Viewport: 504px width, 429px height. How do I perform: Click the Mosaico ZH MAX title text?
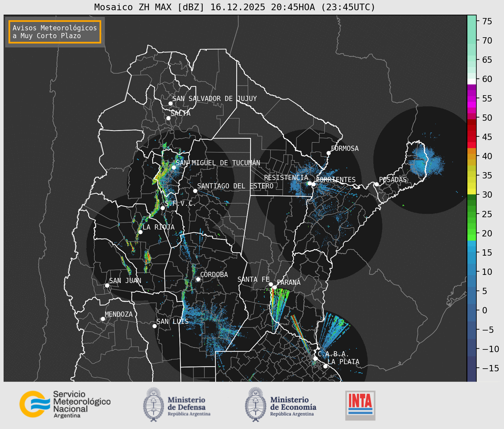[235, 7]
